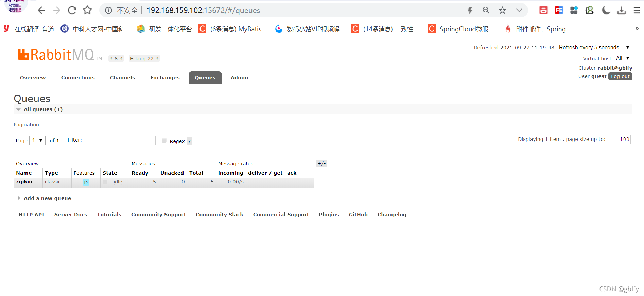Sort by State column header
This screenshot has width=644, height=296.
(x=110, y=173)
